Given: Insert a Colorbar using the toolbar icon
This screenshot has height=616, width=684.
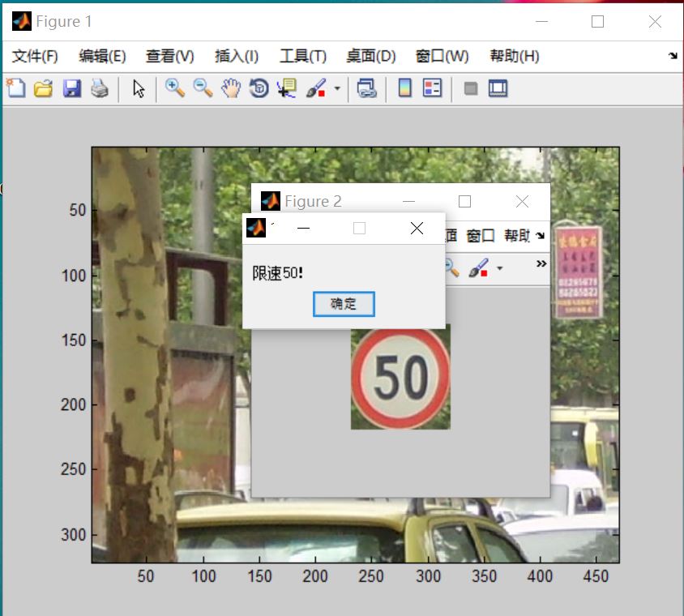Looking at the screenshot, I should [405, 88].
